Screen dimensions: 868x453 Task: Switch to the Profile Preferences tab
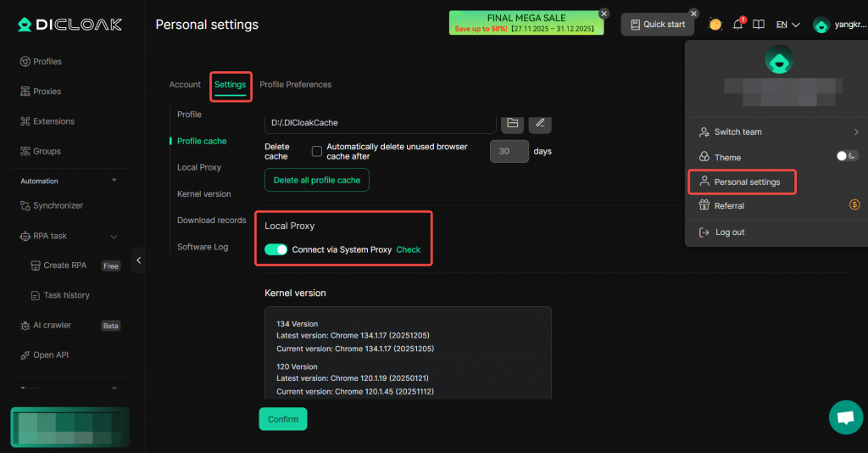[295, 85]
